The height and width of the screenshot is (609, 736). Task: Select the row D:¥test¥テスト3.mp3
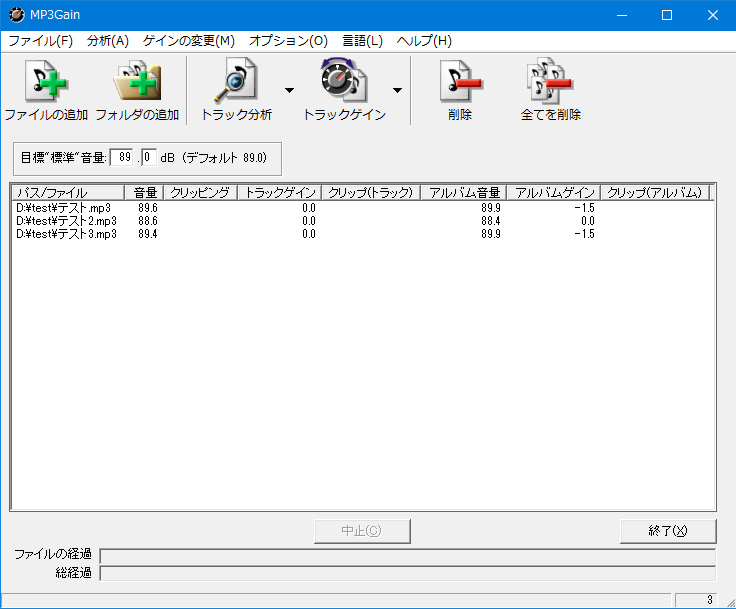pyautogui.click(x=362, y=234)
